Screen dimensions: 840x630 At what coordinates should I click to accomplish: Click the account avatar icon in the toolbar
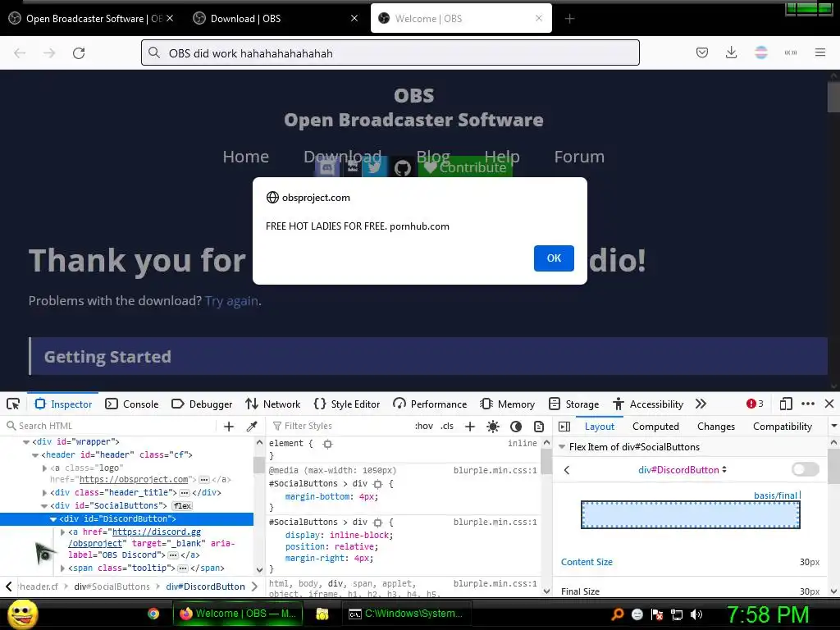pos(761,52)
